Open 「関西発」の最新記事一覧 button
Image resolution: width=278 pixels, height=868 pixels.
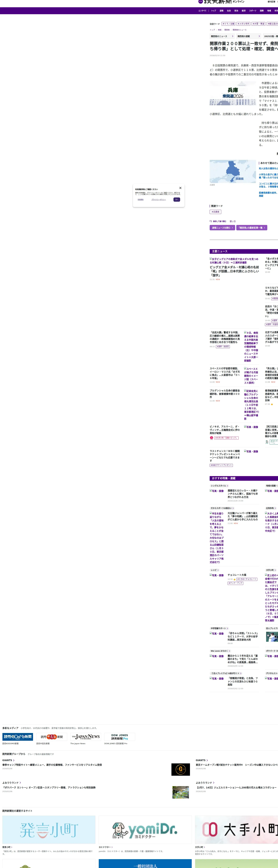(251, 228)
